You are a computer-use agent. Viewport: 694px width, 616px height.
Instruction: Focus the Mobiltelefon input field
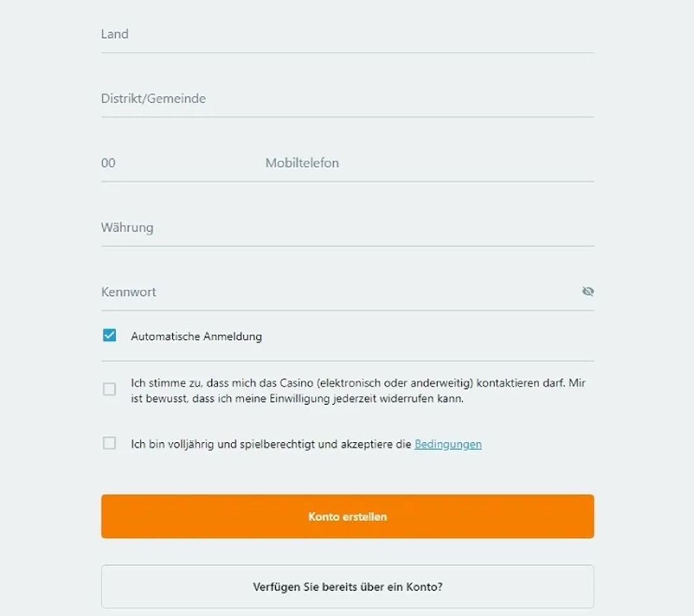coord(429,163)
